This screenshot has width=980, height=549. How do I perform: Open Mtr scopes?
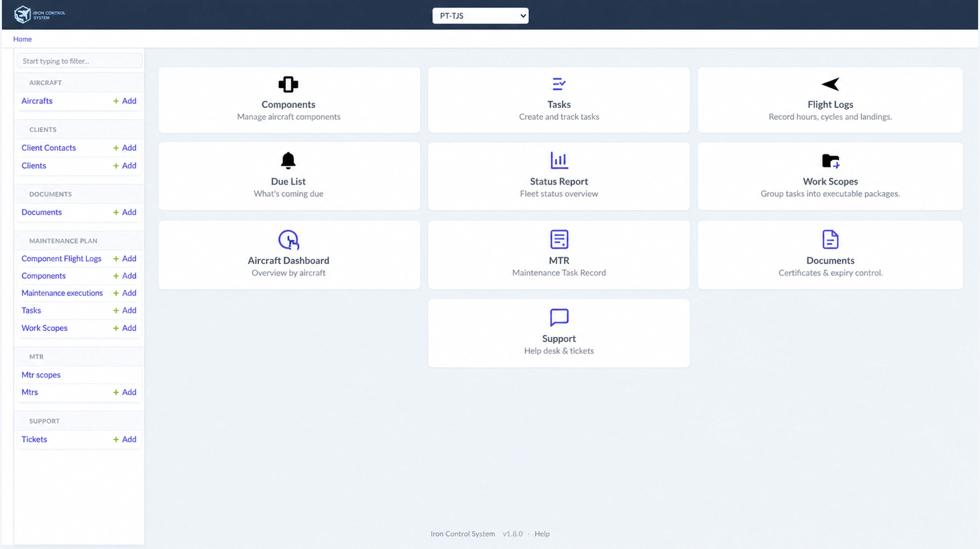click(x=41, y=375)
